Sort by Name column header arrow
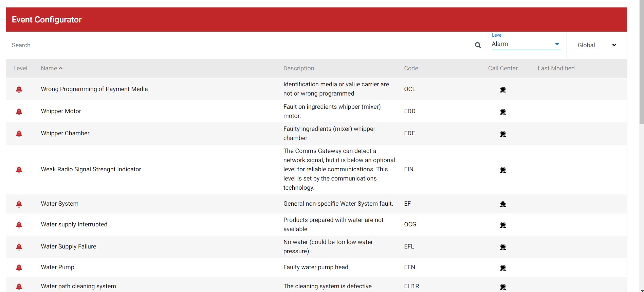The width and height of the screenshot is (644, 292). click(x=60, y=68)
